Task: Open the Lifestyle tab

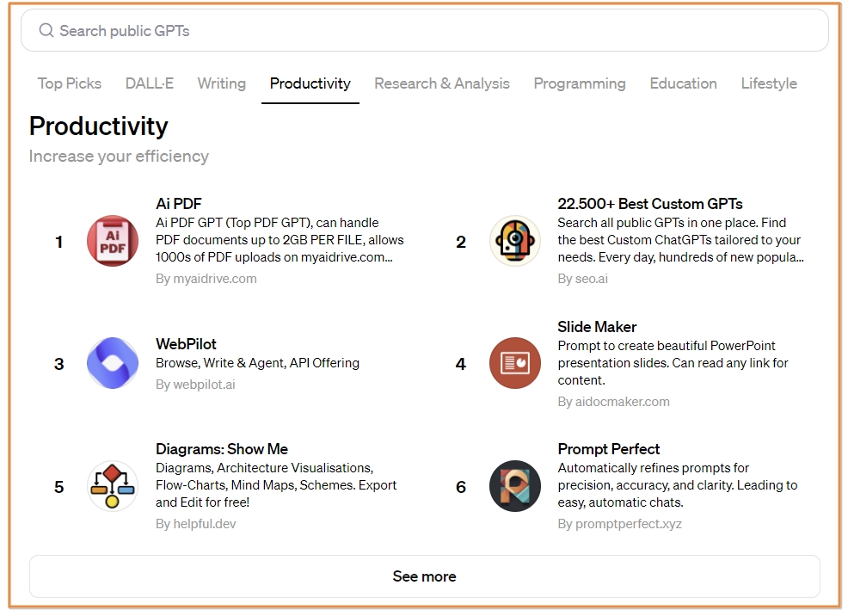Action: 769,83
